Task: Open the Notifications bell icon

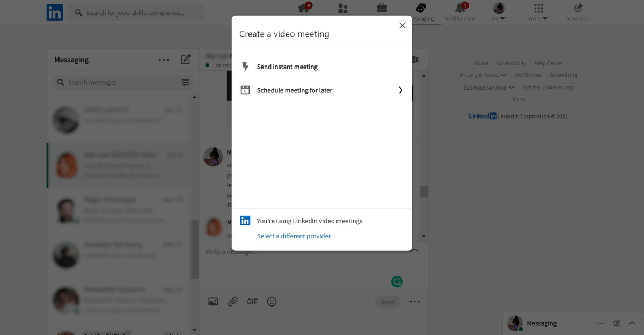Action: (460, 8)
